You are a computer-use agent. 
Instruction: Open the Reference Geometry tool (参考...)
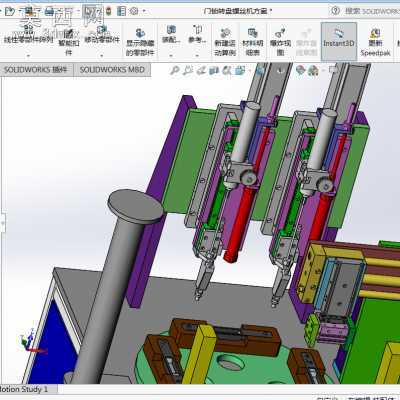[x=197, y=34]
